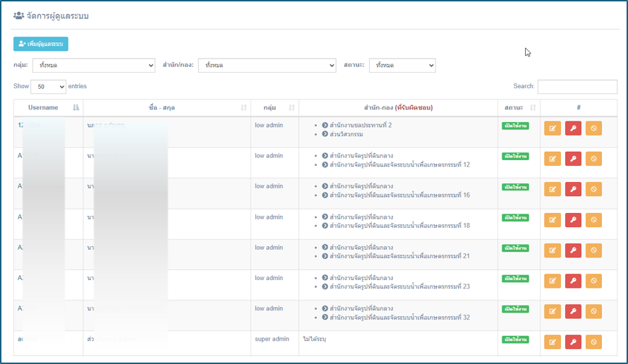Viewport: 628px width, 364px height.
Task: Click สำนักงานชลประทานที่ 2 list entry
Action: tap(357, 126)
